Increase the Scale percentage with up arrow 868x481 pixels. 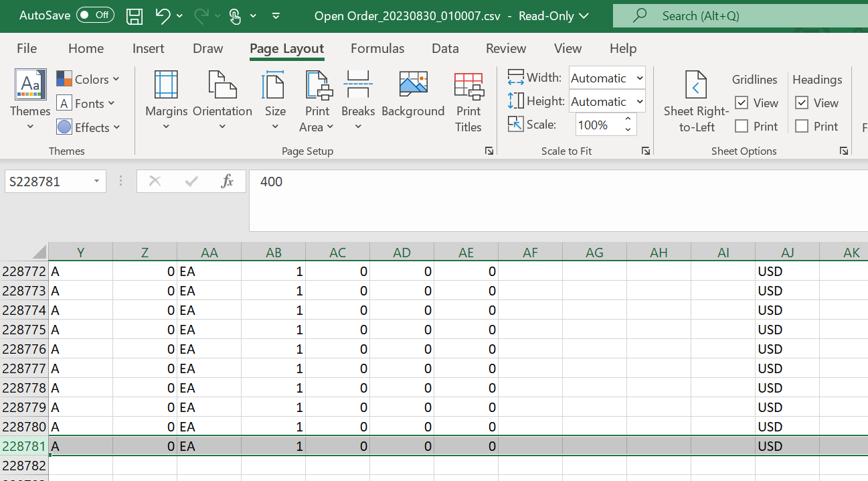point(628,120)
